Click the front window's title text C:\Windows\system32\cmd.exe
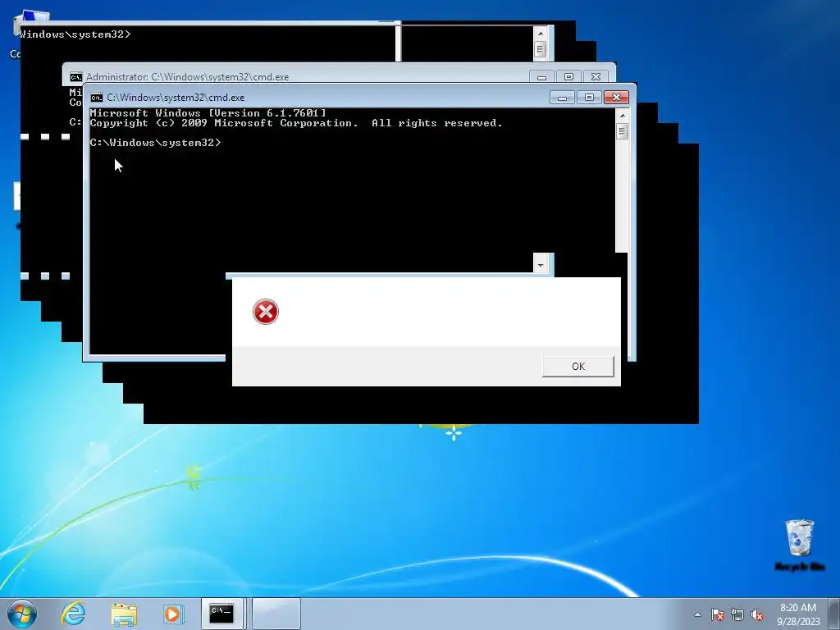The height and width of the screenshot is (630, 840). click(176, 98)
